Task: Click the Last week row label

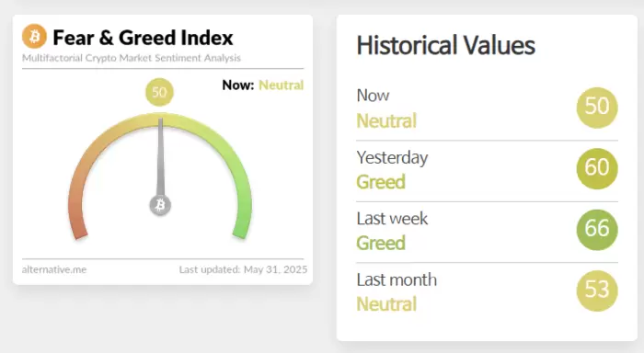Action: pos(392,219)
